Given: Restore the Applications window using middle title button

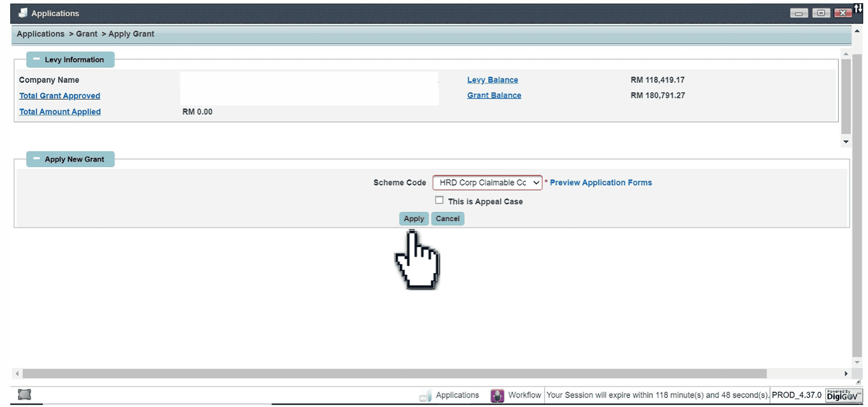Looking at the screenshot, I should coord(821,13).
